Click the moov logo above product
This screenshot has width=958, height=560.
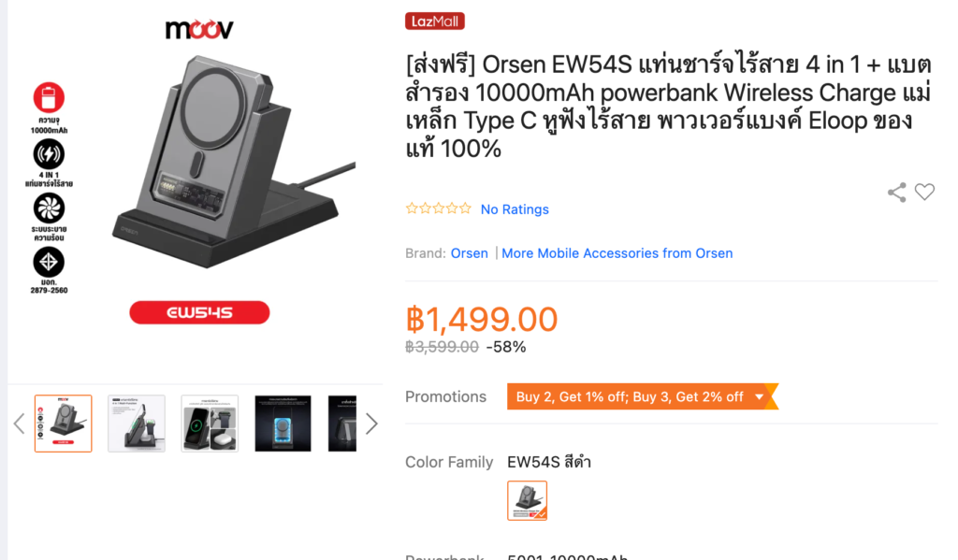point(199,29)
